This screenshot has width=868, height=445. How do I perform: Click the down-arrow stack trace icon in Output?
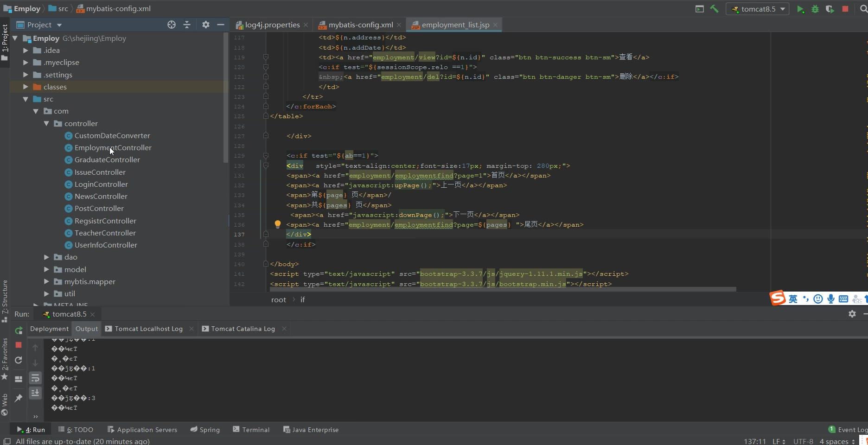coord(35,363)
